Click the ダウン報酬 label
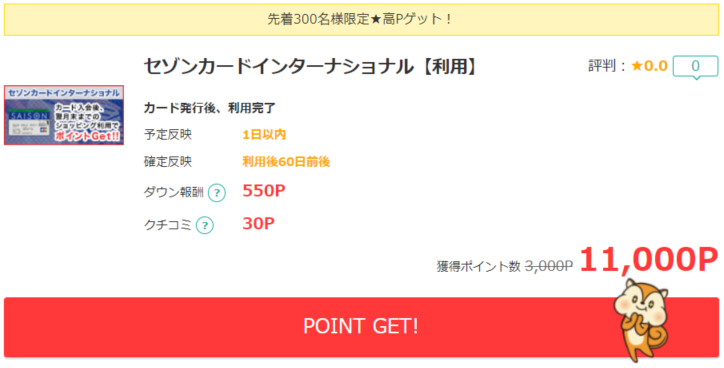This screenshot has height=368, width=724. click(x=174, y=193)
